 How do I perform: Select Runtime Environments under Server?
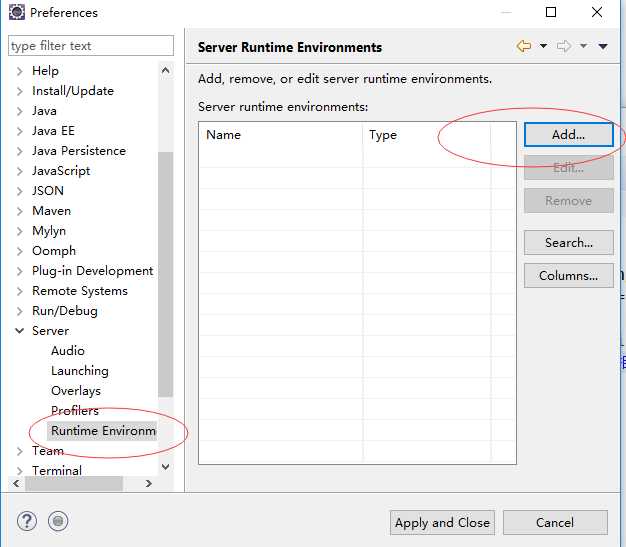pos(103,431)
